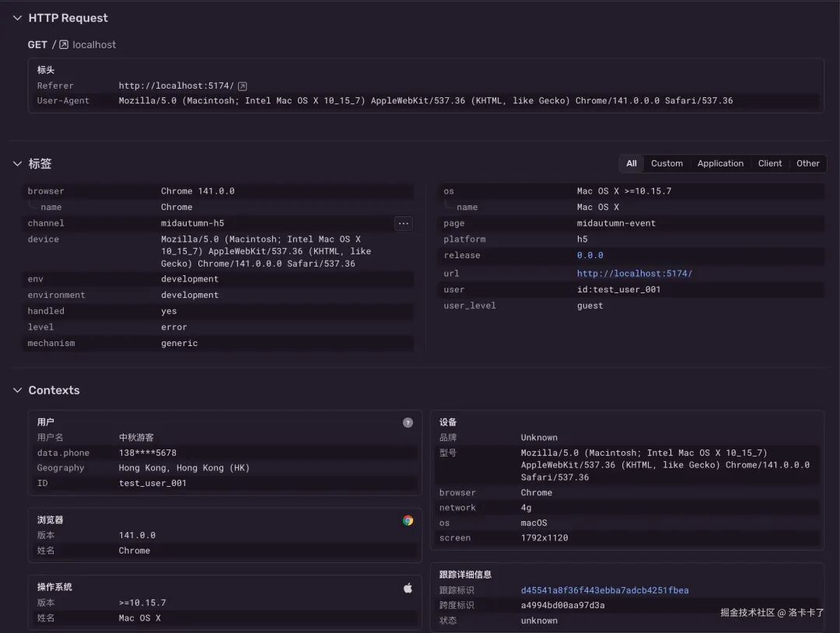Click the localhost link next to GET
The image size is (840, 633).
[x=94, y=44]
